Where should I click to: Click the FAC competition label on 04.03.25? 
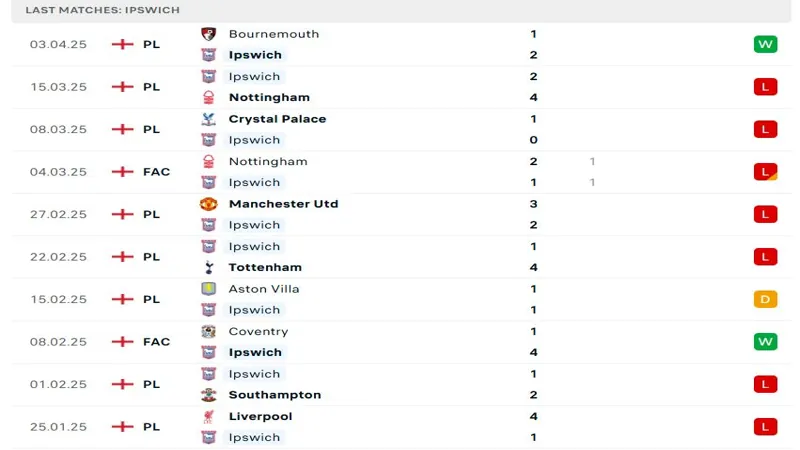[x=156, y=172]
